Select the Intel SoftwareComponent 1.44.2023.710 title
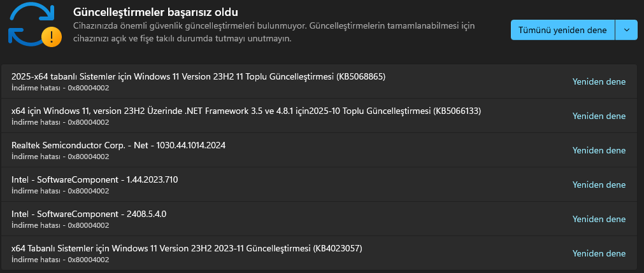The width and height of the screenshot is (644, 273). [94, 179]
